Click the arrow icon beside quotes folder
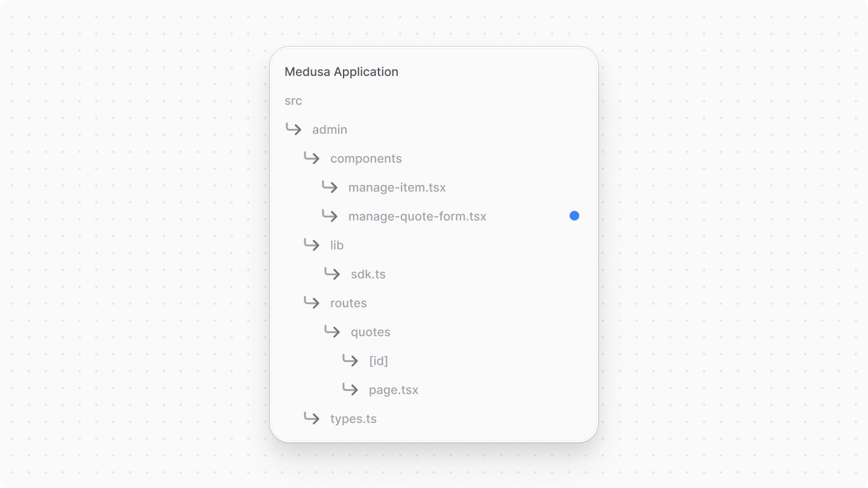This screenshot has height=488, width=868. click(x=332, y=331)
